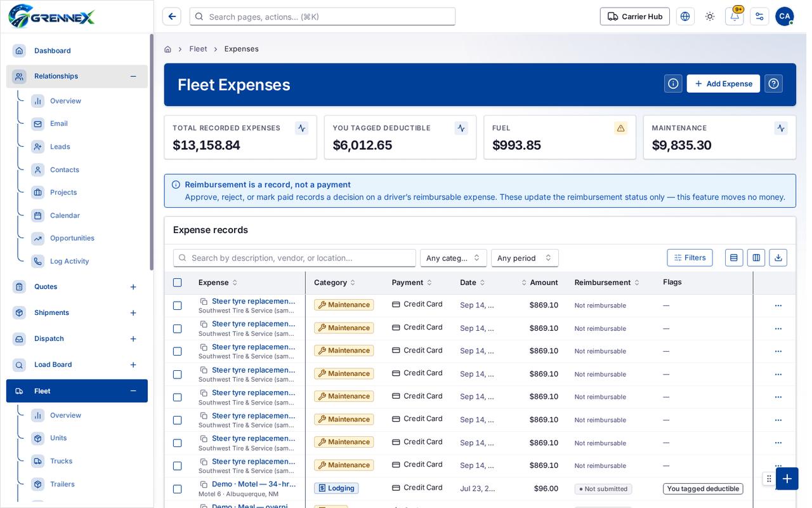The width and height of the screenshot is (812, 508).
Task: Click the Add Expense button
Action: 723,84
